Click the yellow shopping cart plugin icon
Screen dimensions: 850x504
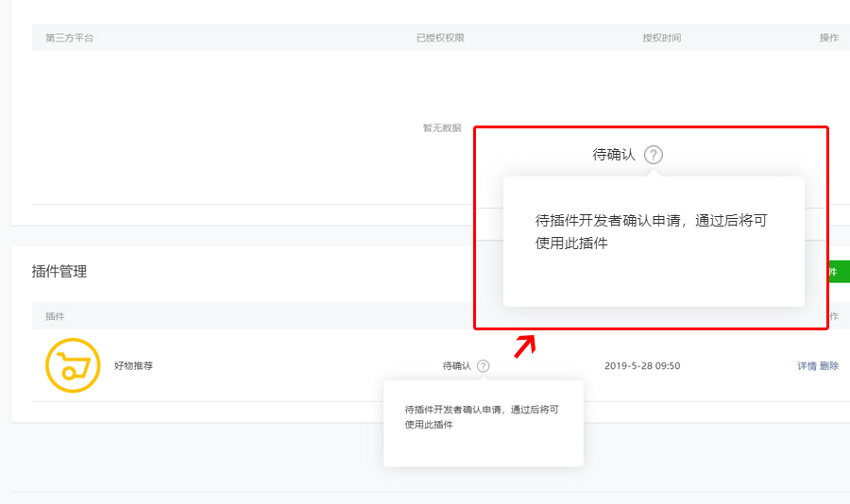(73, 365)
